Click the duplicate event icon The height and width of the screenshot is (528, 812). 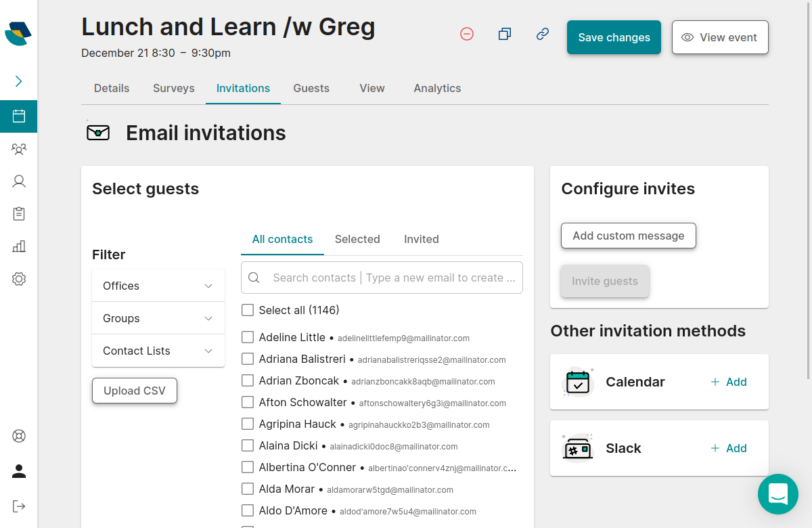(505, 34)
